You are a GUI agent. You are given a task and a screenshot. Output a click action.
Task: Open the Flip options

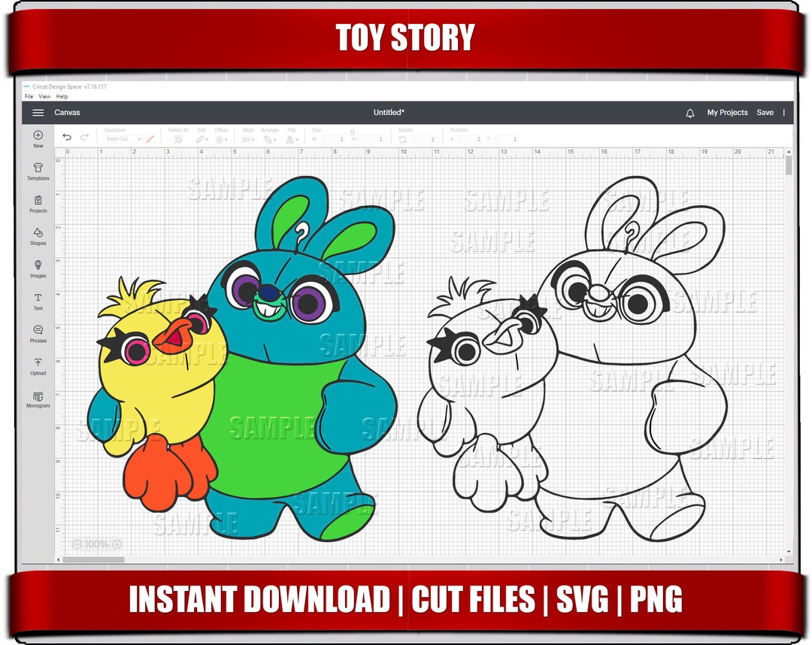(x=291, y=139)
